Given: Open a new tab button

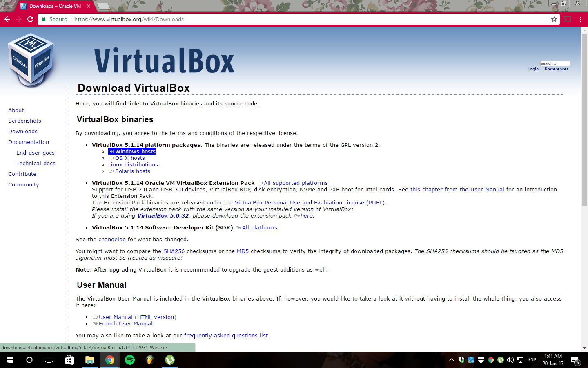Looking at the screenshot, I should pyautogui.click(x=103, y=6).
